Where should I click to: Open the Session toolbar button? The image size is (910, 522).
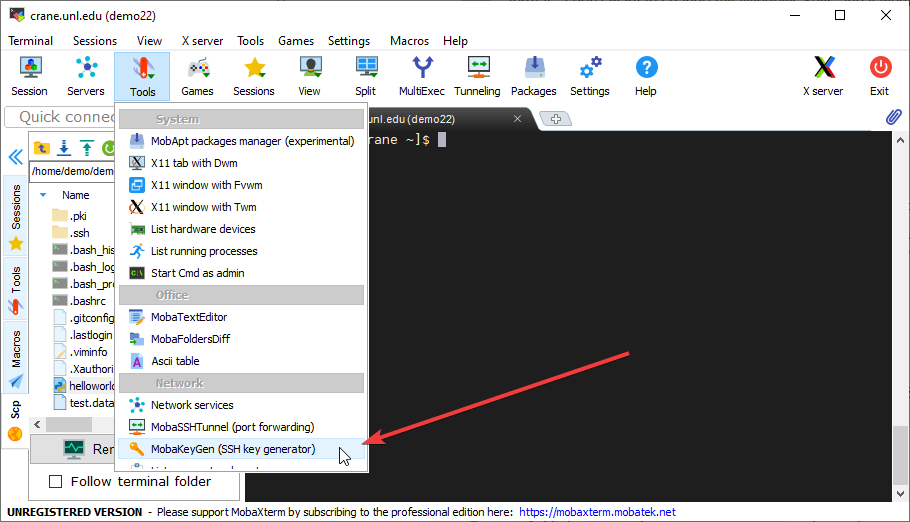click(x=30, y=76)
